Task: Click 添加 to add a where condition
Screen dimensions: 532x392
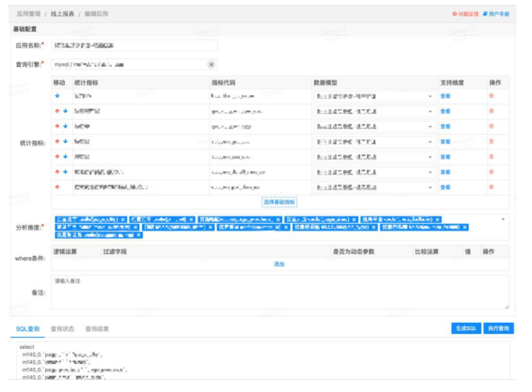Action: pyautogui.click(x=279, y=264)
